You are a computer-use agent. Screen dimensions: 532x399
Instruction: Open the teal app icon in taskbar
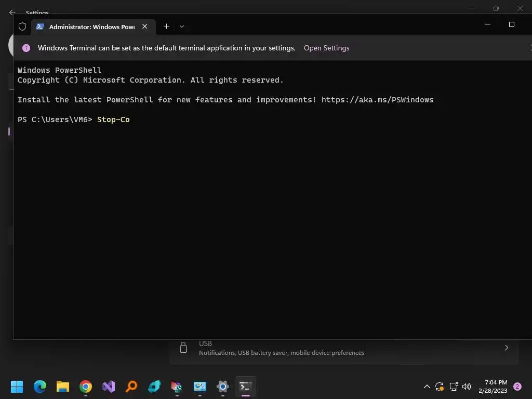coord(154,387)
